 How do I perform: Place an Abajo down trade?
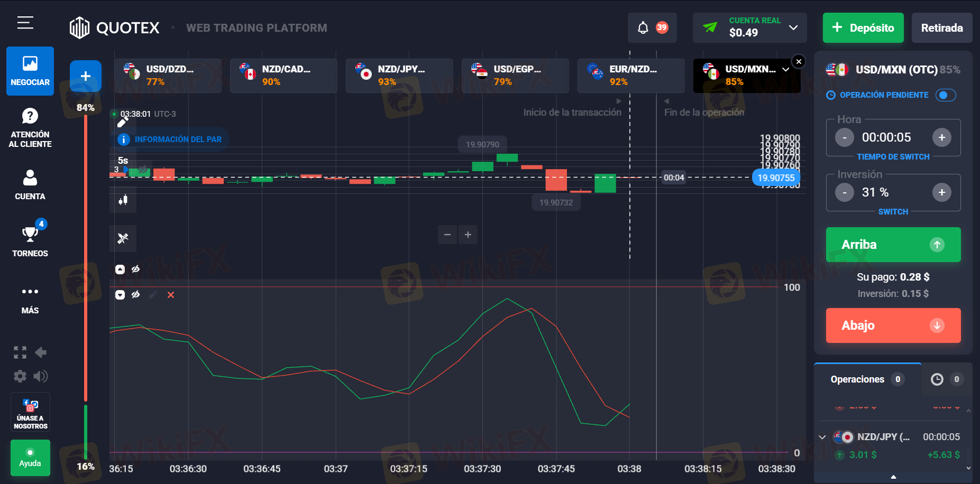[893, 325]
